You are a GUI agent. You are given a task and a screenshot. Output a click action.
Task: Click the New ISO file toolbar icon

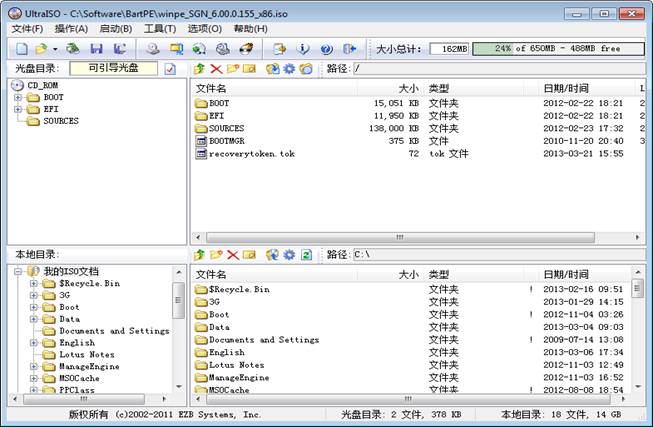(x=22, y=48)
